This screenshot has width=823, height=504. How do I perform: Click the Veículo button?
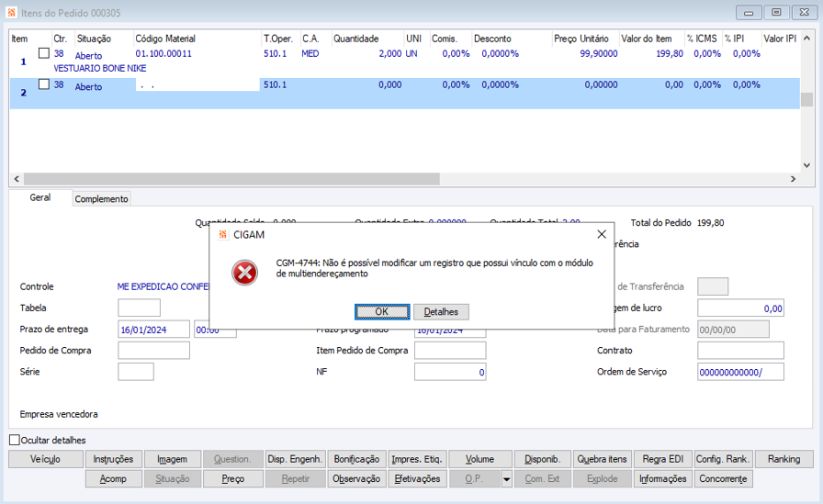tap(46, 459)
